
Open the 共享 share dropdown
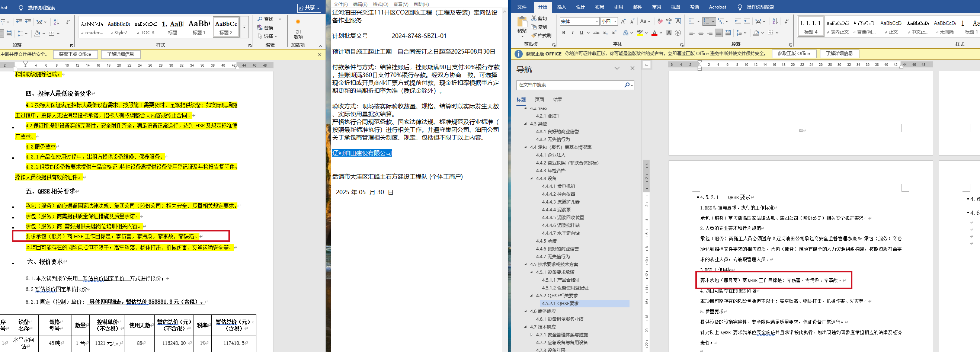(309, 7)
